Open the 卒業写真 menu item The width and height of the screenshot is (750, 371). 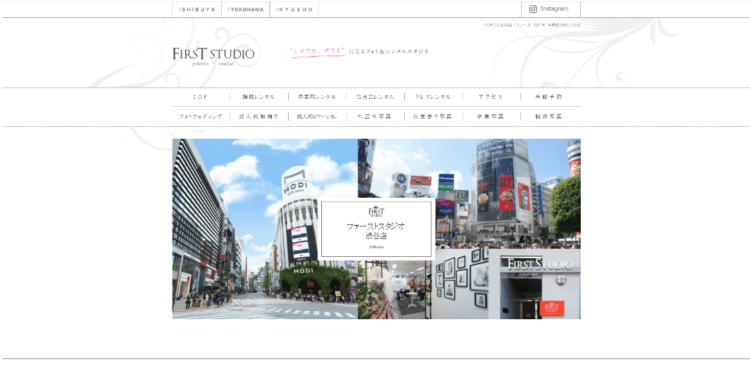491,117
